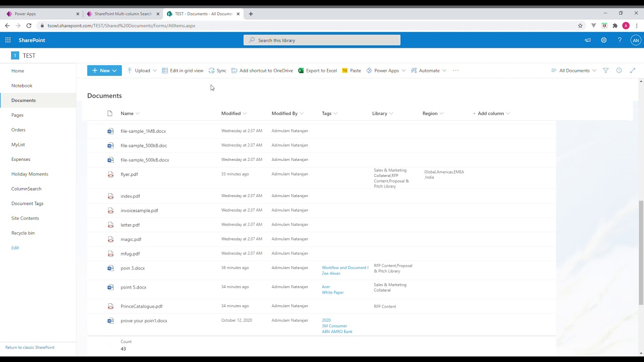Open the Chrome three-dot menu
This screenshot has width=644, height=362.
coord(637,26)
